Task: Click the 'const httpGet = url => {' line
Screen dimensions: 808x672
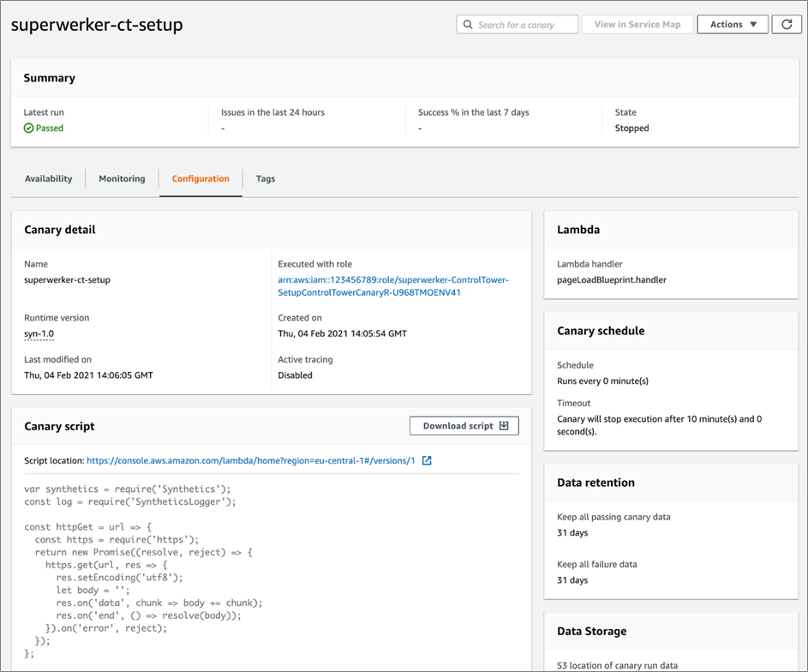Action: point(88,526)
